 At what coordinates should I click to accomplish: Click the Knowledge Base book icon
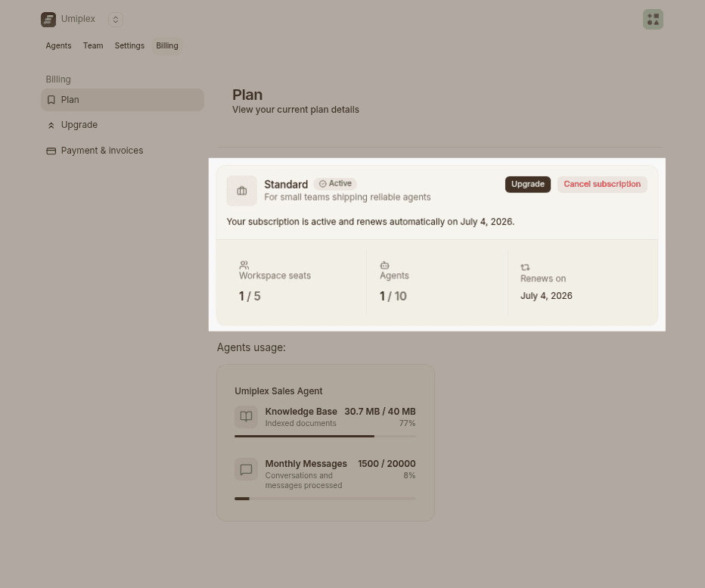tap(247, 416)
